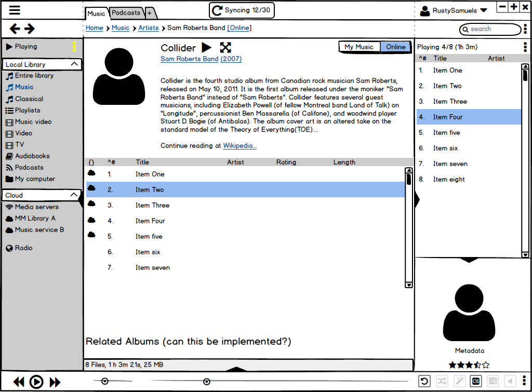Viewport: 532px width, 392px height.
Task: Collapse the Cloud section in sidebar
Action: pos(74,195)
